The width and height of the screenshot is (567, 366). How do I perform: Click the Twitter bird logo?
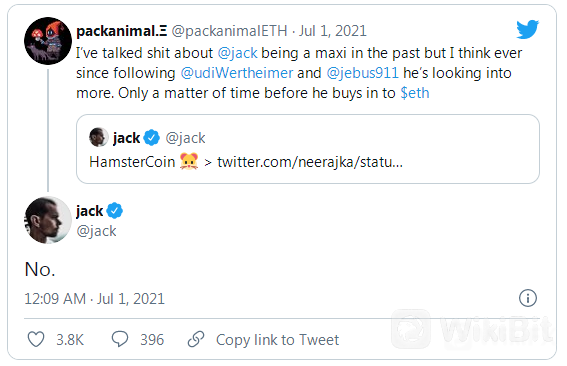pos(528,29)
